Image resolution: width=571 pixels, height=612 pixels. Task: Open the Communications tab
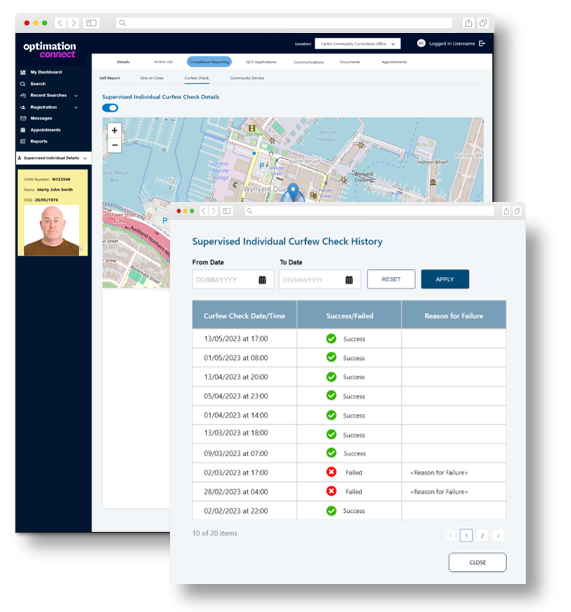(309, 62)
